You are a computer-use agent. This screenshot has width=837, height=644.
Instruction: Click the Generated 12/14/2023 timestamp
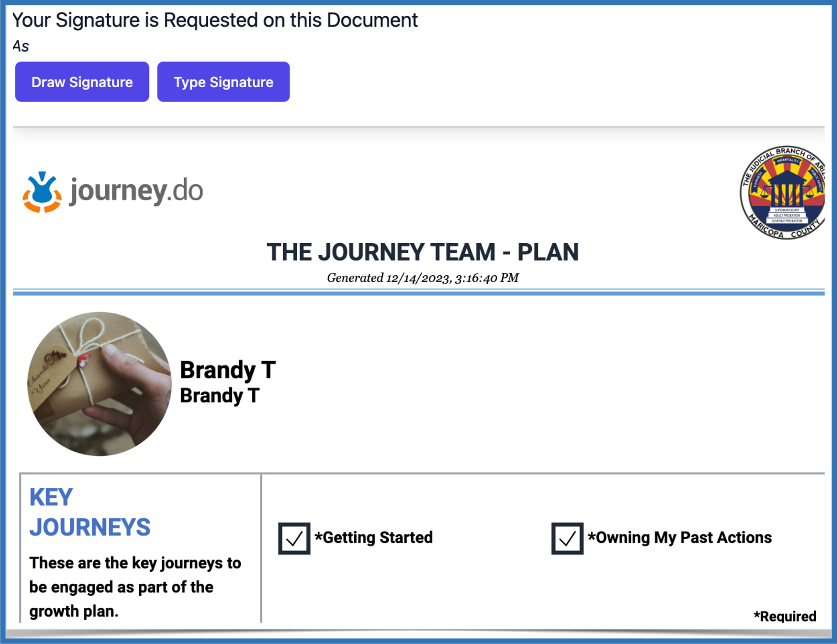(x=422, y=278)
